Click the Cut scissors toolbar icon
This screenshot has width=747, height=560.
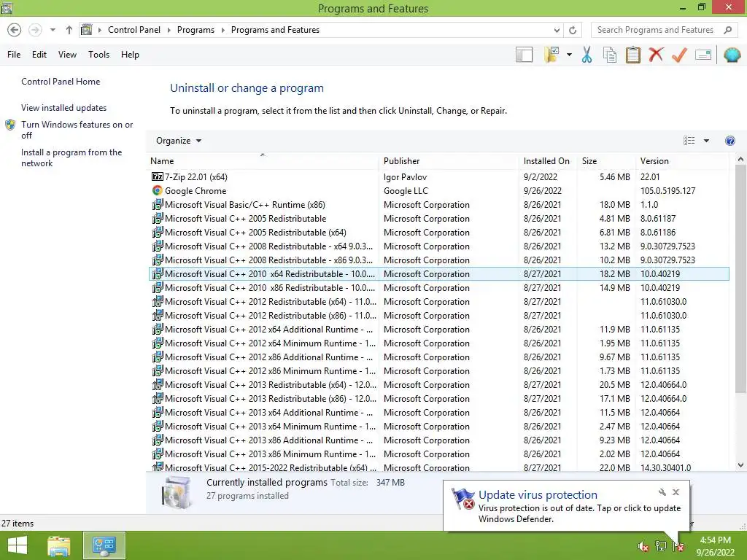(587, 55)
